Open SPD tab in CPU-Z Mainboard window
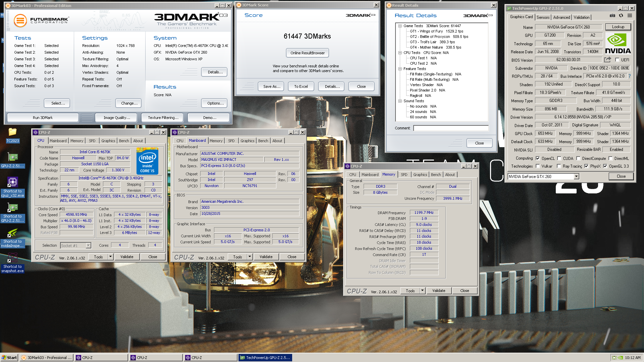Viewport: 644px width, 362px height. coord(231,141)
